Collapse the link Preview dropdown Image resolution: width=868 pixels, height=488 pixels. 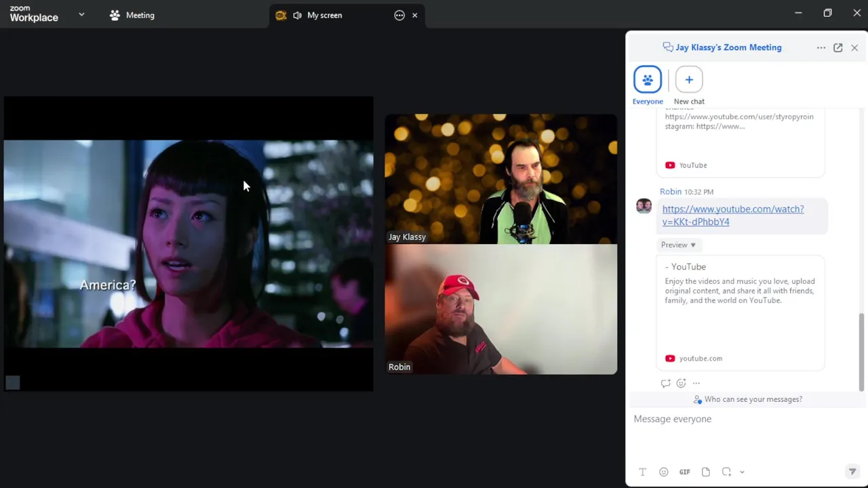click(678, 245)
